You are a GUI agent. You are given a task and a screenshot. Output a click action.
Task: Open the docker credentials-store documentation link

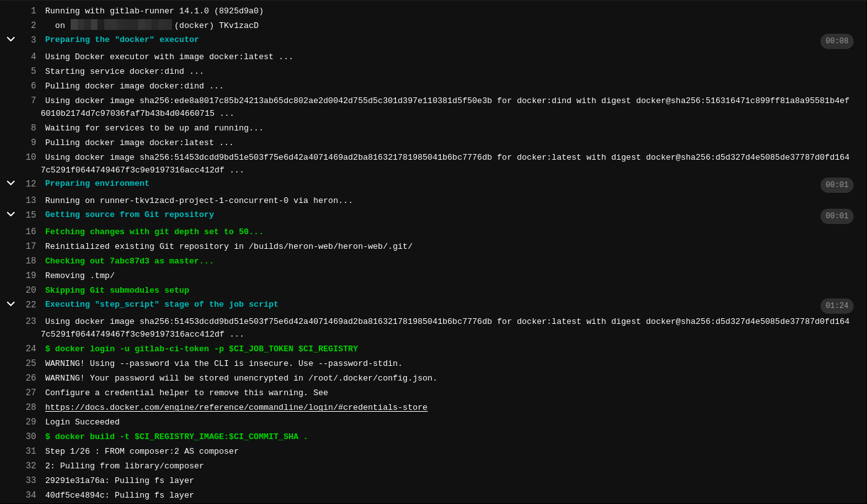point(236,407)
